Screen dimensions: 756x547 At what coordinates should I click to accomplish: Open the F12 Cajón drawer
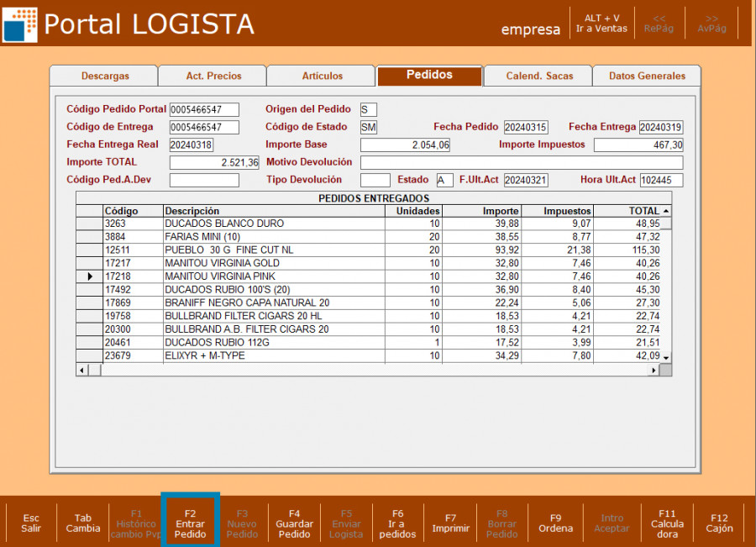[719, 523]
